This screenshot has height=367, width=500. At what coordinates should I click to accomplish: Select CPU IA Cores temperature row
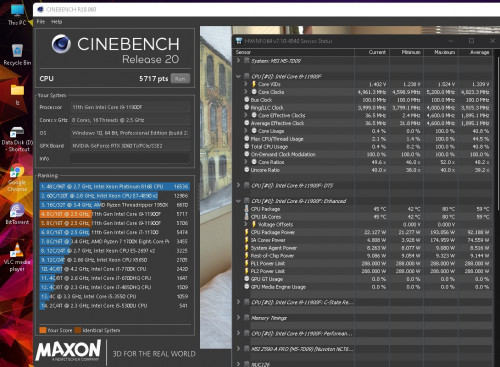click(363, 216)
